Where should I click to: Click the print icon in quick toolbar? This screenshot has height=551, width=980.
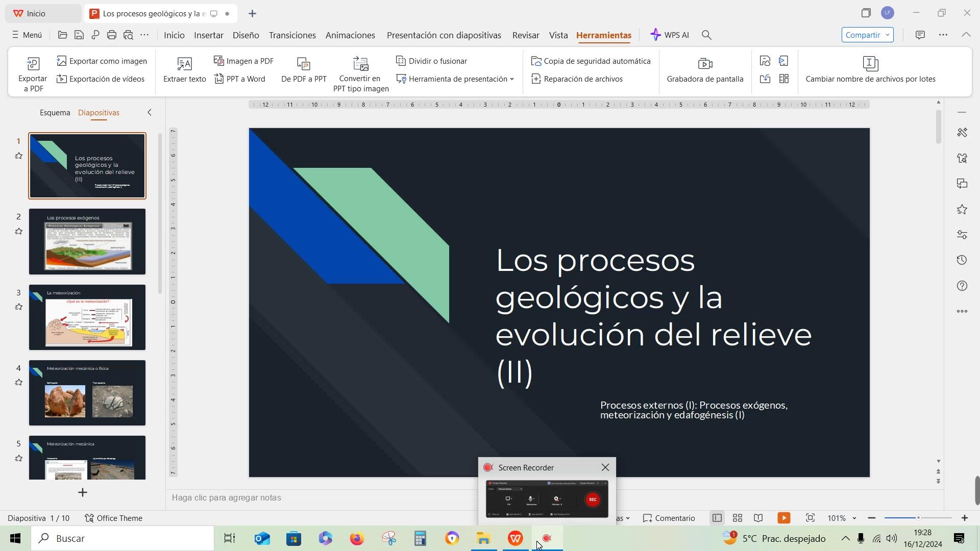[112, 35]
